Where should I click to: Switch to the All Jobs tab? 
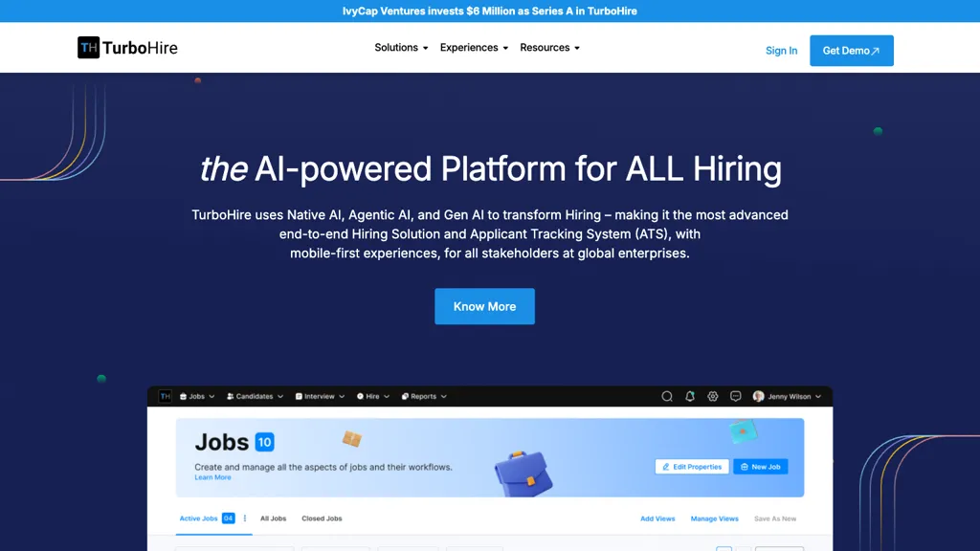(273, 518)
